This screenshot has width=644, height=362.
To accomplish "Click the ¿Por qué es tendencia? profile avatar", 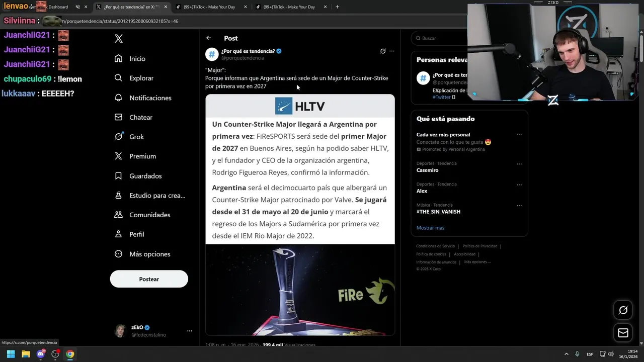I will tap(212, 54).
